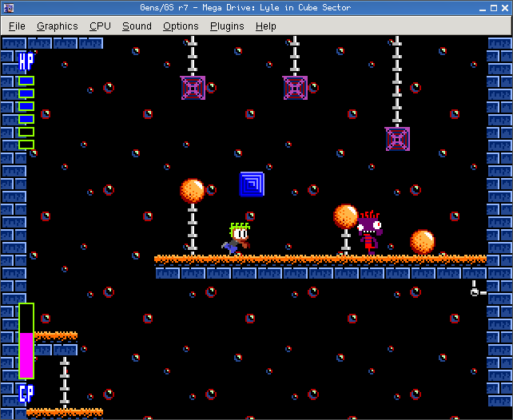The width and height of the screenshot is (513, 420).
Task: Open the File menu
Action: (x=17, y=26)
